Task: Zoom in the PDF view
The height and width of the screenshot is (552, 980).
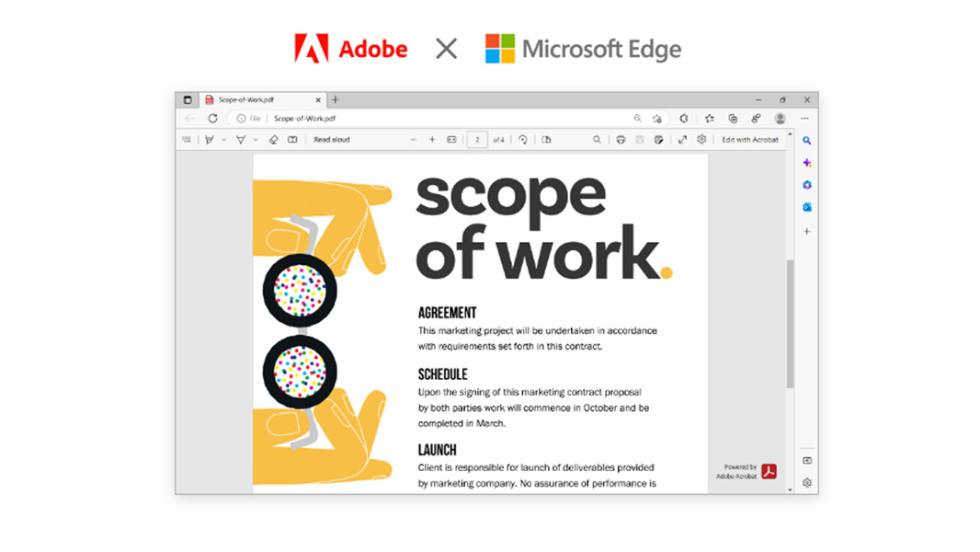Action: pyautogui.click(x=432, y=140)
